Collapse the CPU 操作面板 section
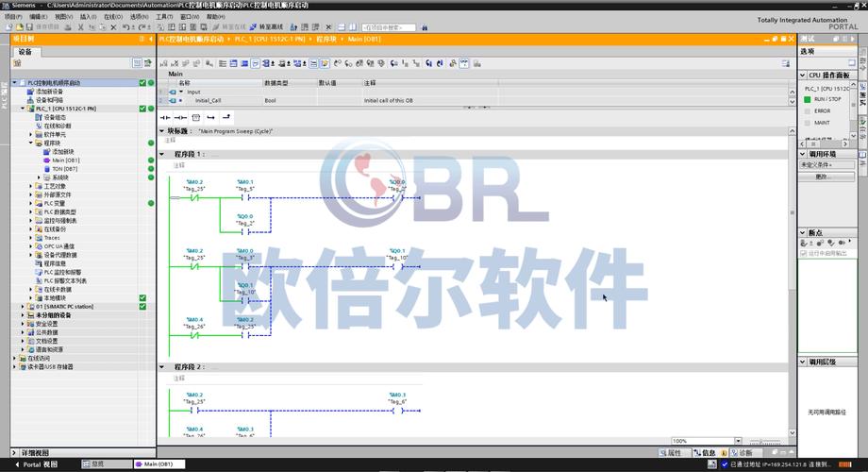Screen dimensions: 868x472 [x=803, y=75]
